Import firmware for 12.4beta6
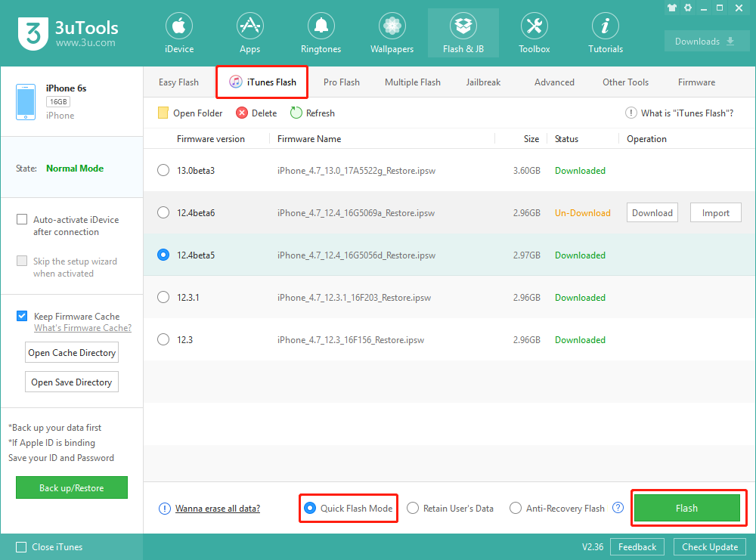This screenshot has height=560, width=756. [x=715, y=212]
